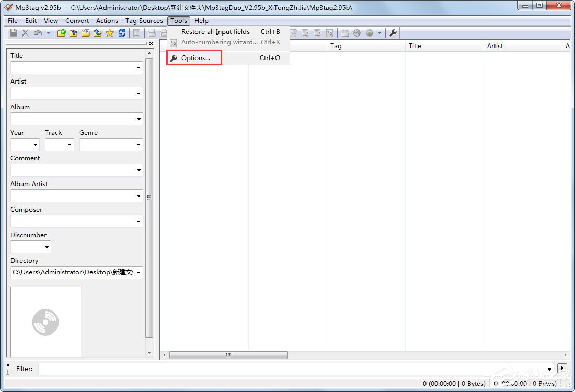Click the file list horizontal scrollbar thumb
575x392 pixels.
(228, 355)
